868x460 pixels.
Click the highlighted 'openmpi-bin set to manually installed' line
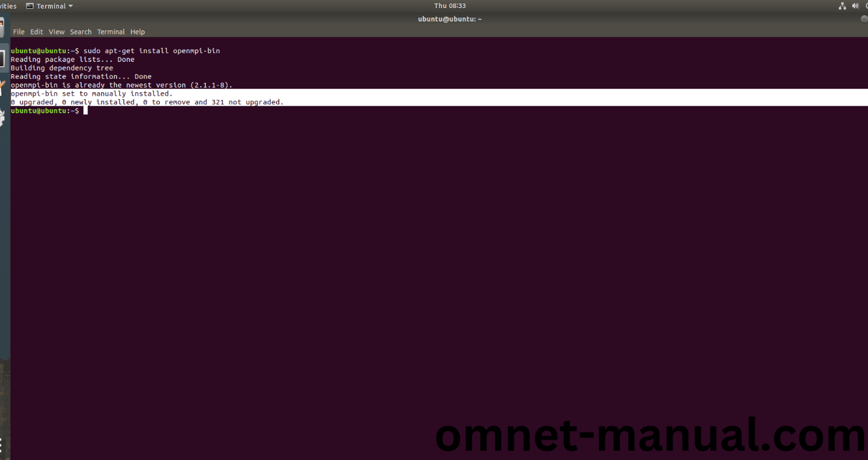click(92, 93)
